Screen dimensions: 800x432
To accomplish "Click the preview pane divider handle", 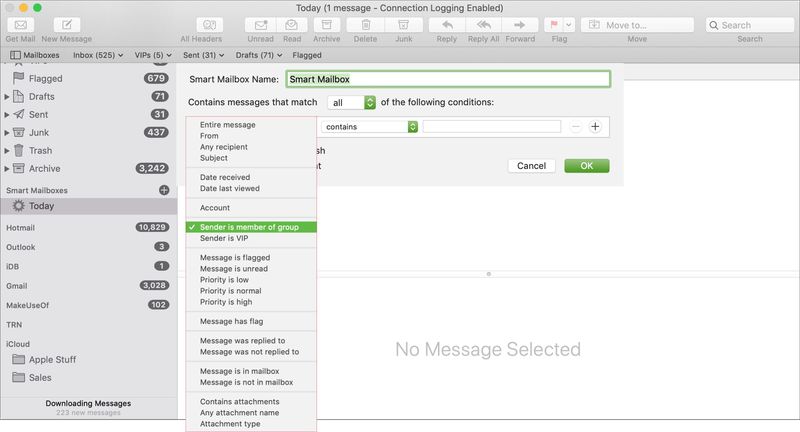I will pos(489,274).
